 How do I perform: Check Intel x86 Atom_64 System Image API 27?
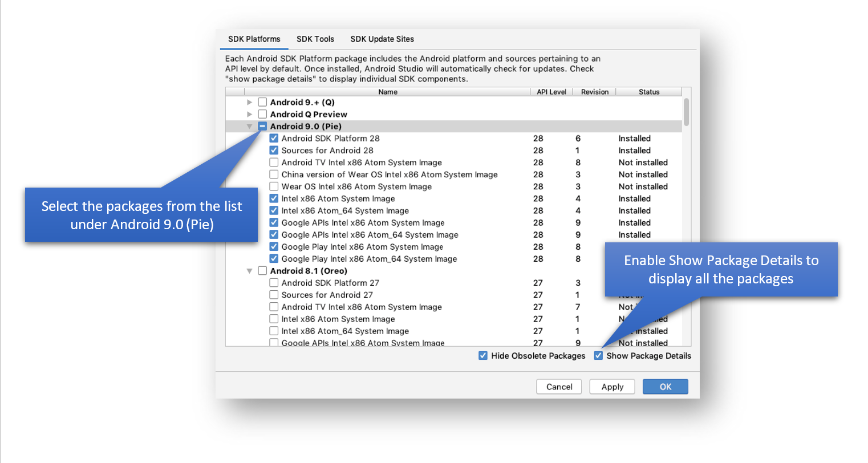(x=274, y=331)
